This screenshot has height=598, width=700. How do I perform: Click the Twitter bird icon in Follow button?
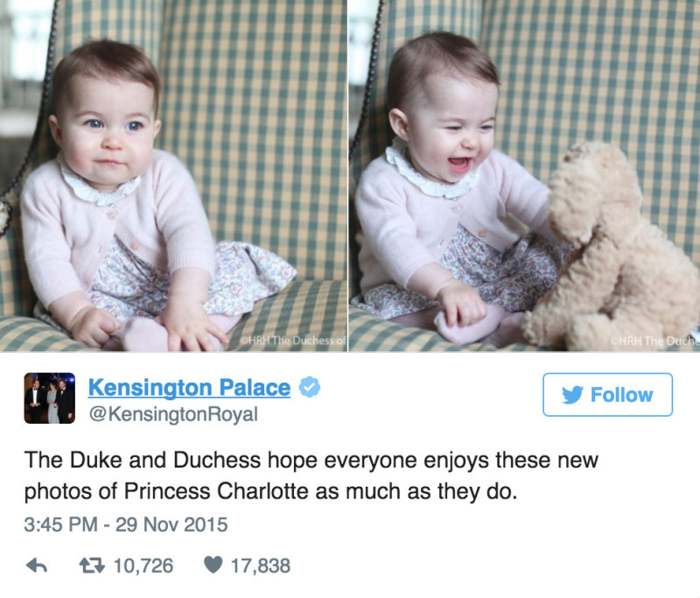(572, 395)
